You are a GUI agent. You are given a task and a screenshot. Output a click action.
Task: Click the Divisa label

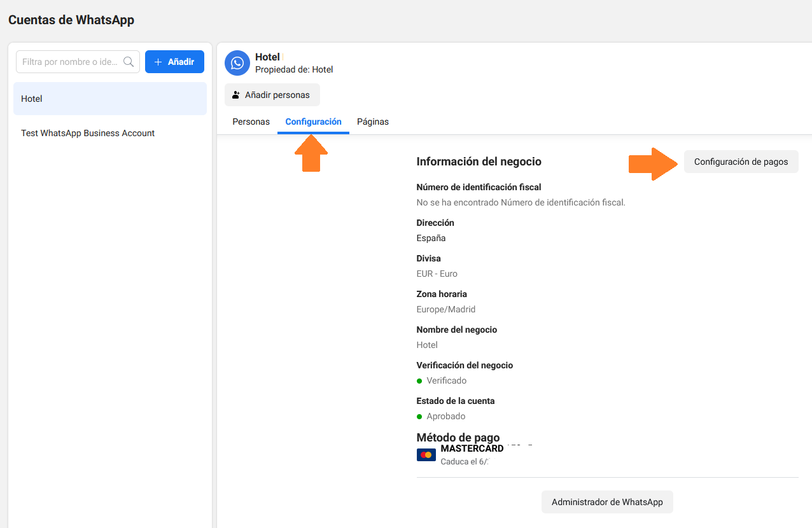(428, 258)
